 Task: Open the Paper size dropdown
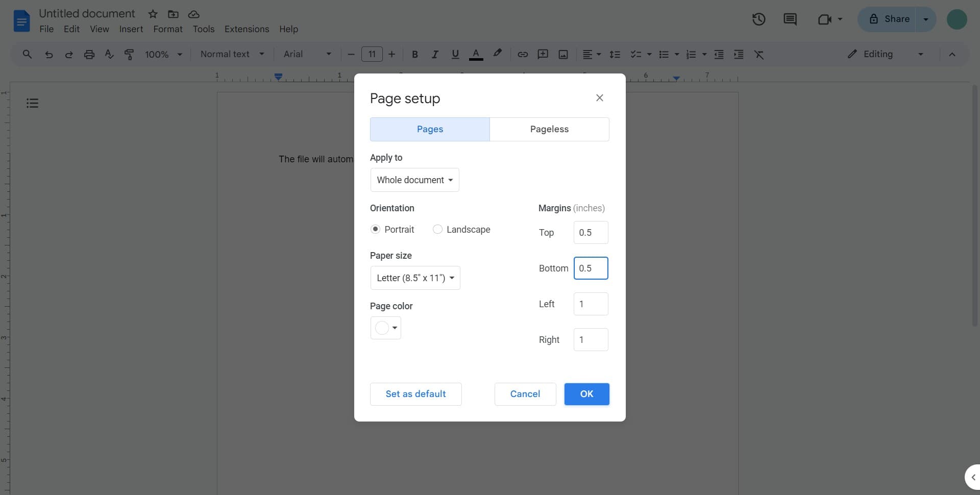[x=415, y=278]
